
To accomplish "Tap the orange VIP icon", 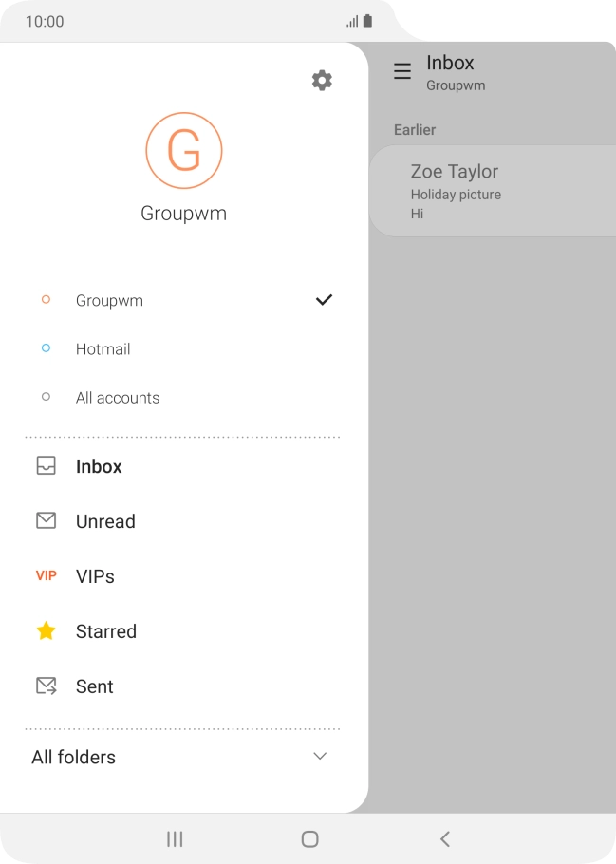I will click(46, 576).
